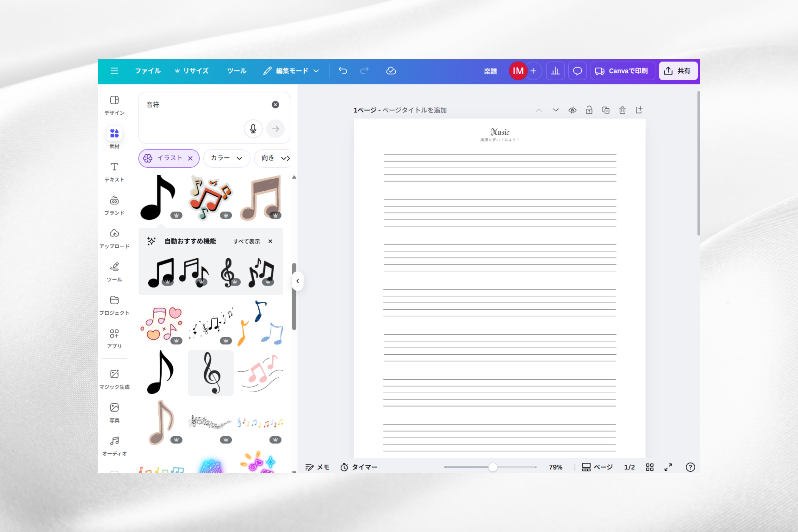Image resolution: width=798 pixels, height=532 pixels.
Task: Open the メモ notes button
Action: 317,467
